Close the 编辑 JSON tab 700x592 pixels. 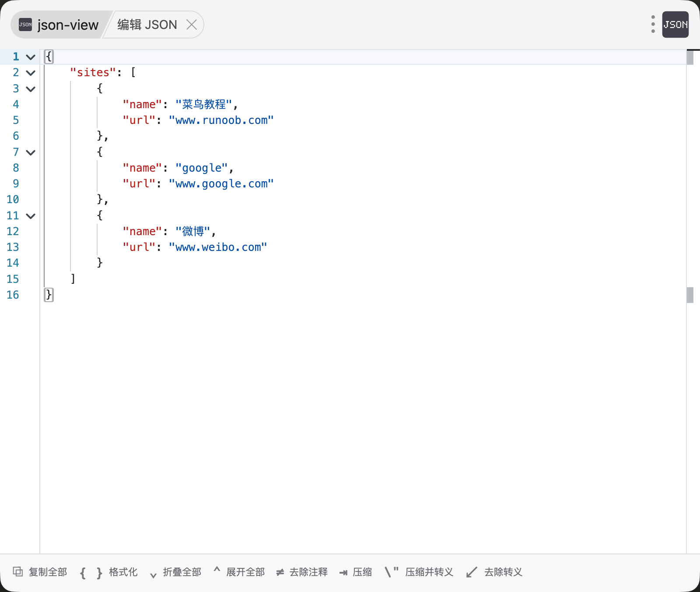point(192,25)
